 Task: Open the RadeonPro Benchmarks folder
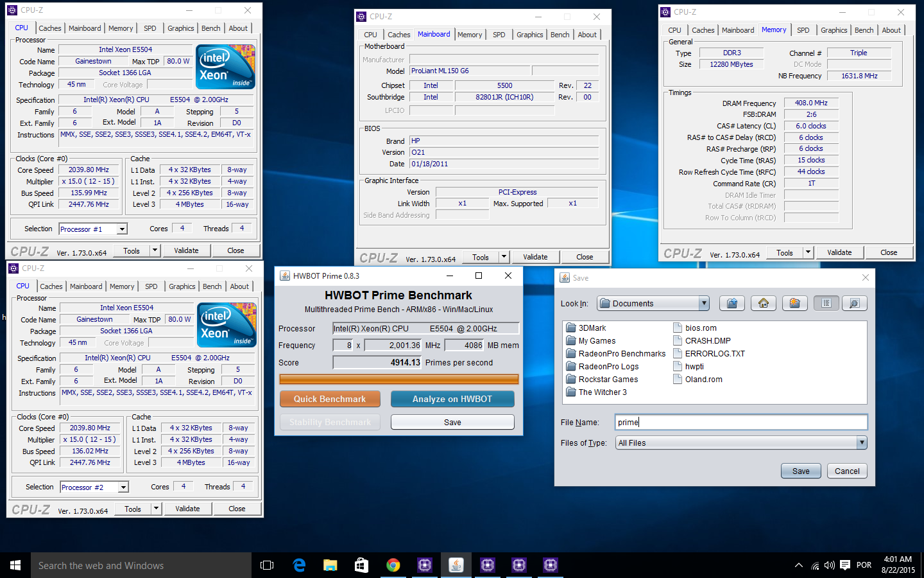point(615,353)
